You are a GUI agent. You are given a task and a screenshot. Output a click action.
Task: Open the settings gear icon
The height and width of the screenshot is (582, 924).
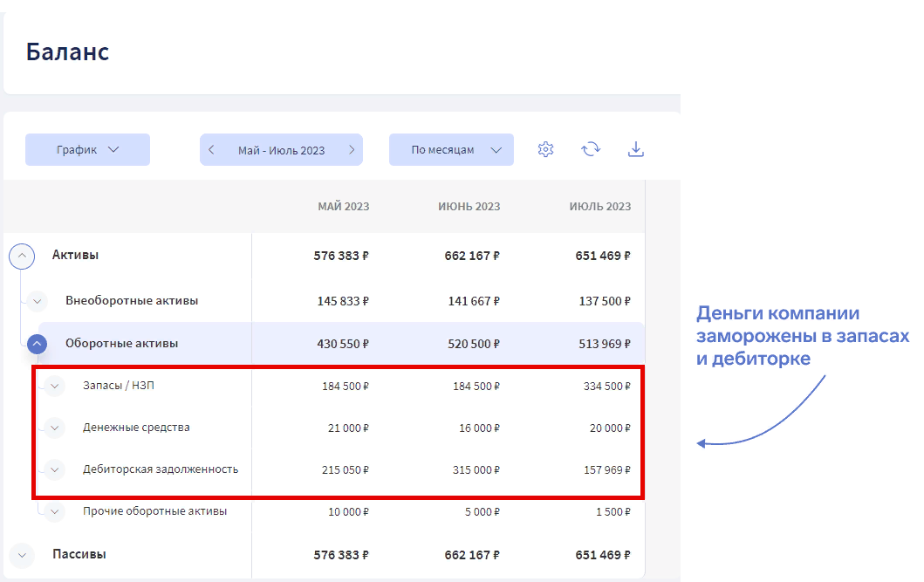tap(546, 149)
